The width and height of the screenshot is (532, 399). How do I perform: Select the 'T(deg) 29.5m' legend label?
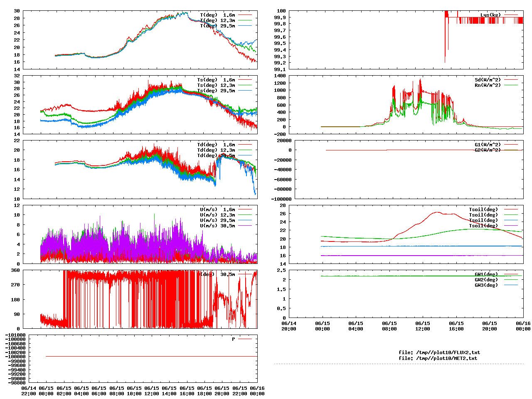click(217, 26)
